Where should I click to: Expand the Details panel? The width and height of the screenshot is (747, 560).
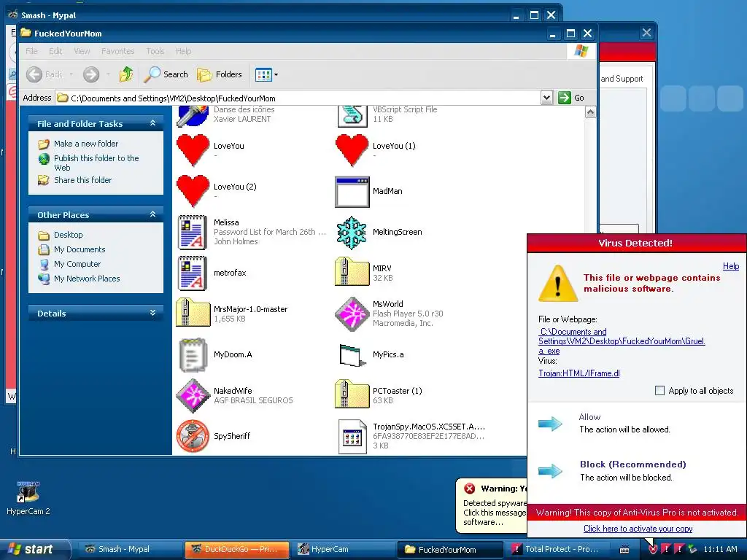point(153,313)
